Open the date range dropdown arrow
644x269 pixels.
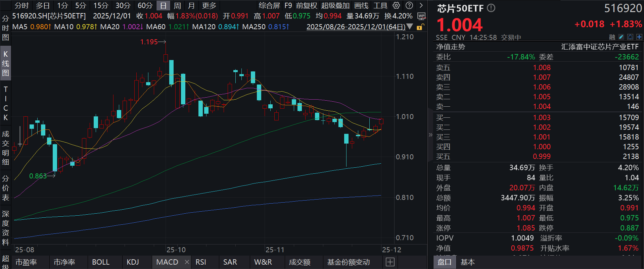pos(410,26)
